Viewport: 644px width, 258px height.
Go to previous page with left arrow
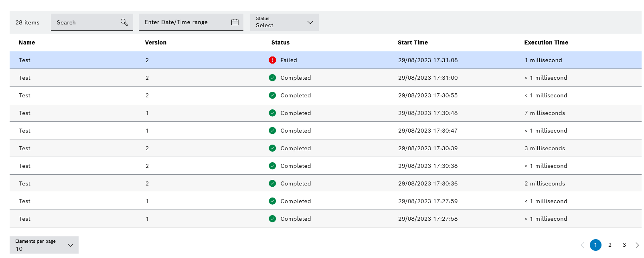(582, 245)
